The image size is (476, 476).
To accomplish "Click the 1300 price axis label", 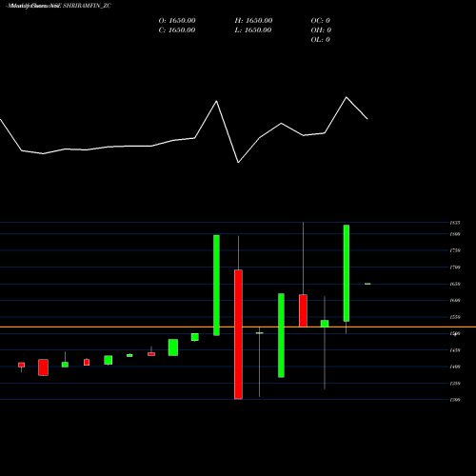I will pos(455,400).
